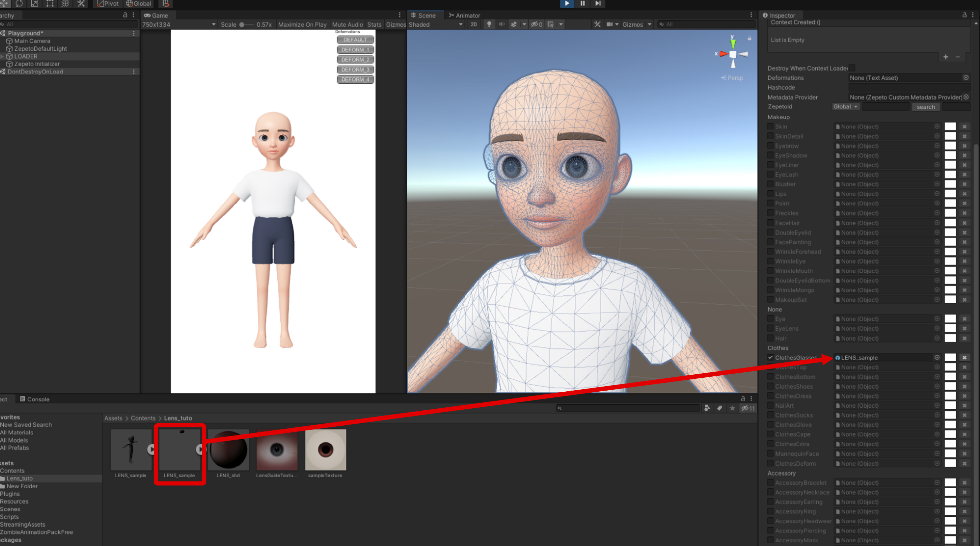Check the Hair checkbox

coord(770,338)
